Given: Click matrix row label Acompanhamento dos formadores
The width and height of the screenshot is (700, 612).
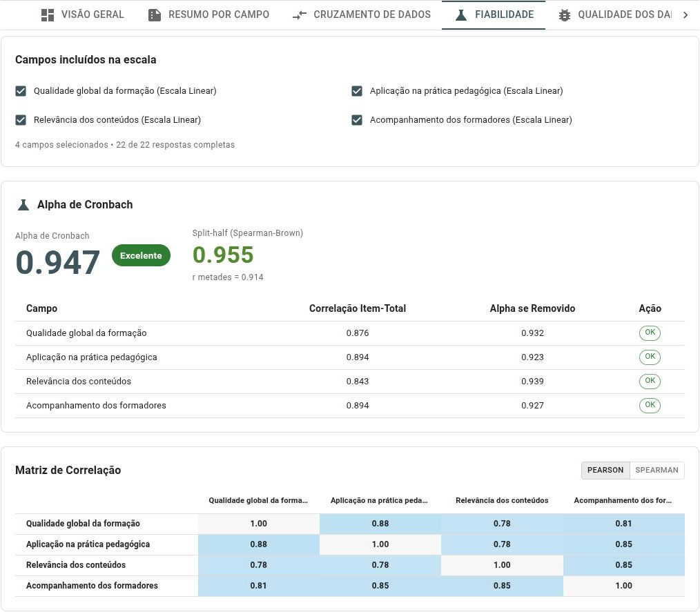Looking at the screenshot, I should 92,586.
